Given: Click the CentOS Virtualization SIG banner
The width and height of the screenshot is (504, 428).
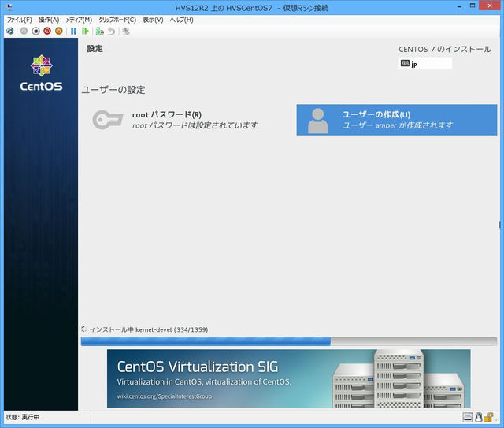Looking at the screenshot, I should click(x=289, y=378).
